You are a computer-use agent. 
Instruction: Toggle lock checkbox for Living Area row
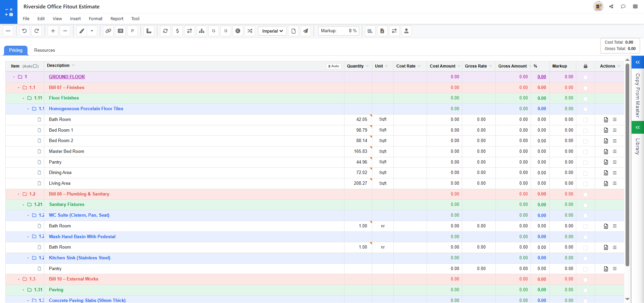click(x=585, y=184)
